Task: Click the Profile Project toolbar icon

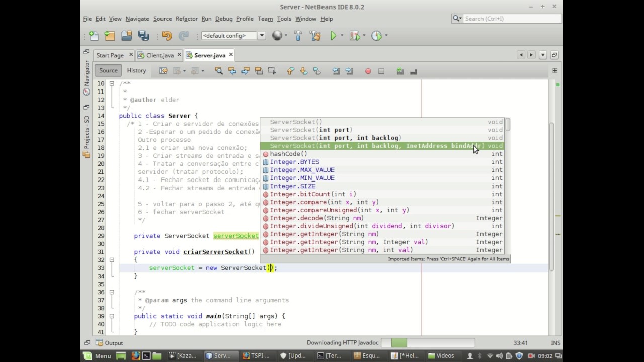Action: pyautogui.click(x=376, y=36)
